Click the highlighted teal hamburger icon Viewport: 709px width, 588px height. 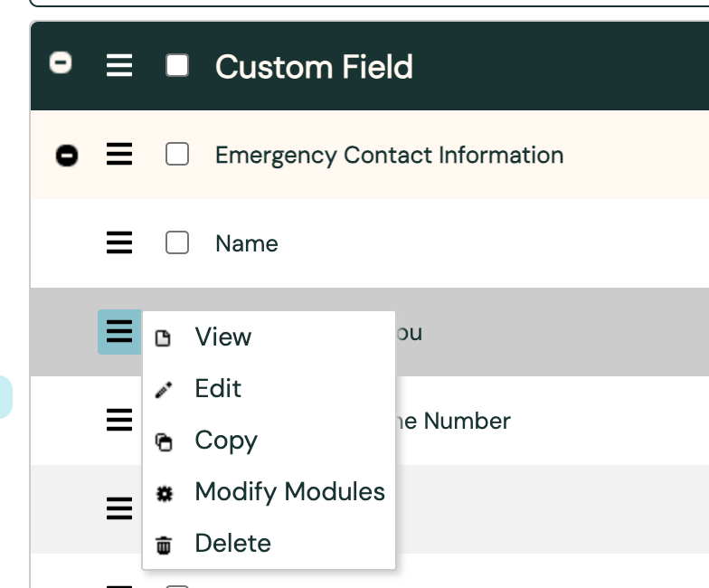(x=119, y=332)
